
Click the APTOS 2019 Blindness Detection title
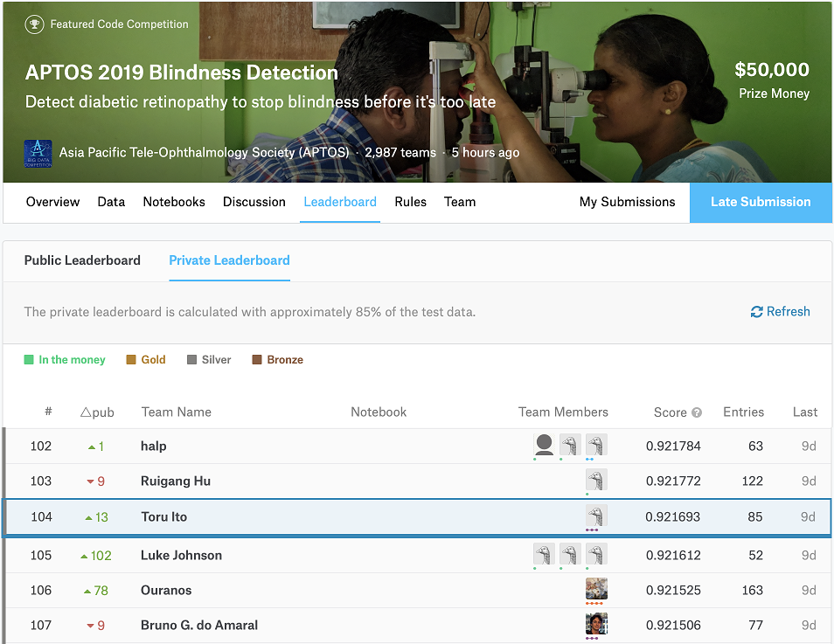point(181,73)
